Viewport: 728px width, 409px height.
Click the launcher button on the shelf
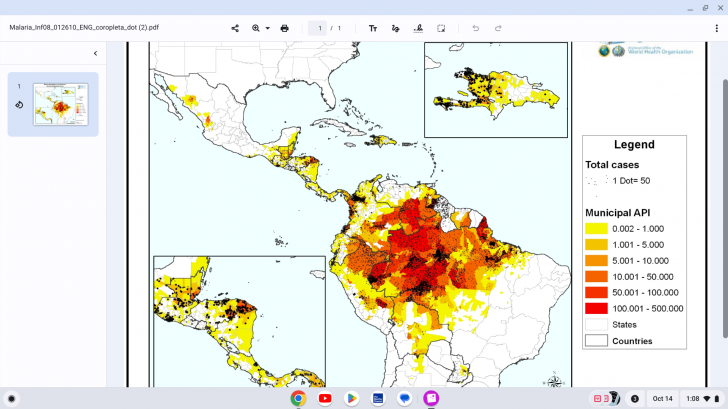point(12,398)
